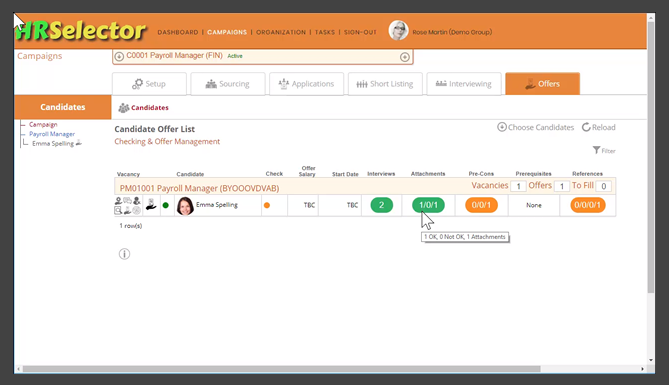The height and width of the screenshot is (385, 669).
Task: Click the small offer hand icon, bottom row cluster
Action: point(127,210)
